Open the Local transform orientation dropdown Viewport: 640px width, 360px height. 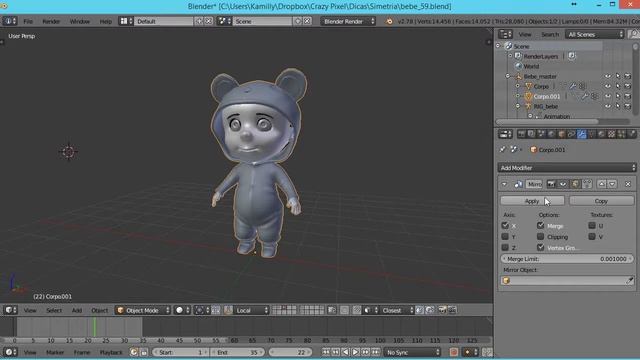click(251, 310)
